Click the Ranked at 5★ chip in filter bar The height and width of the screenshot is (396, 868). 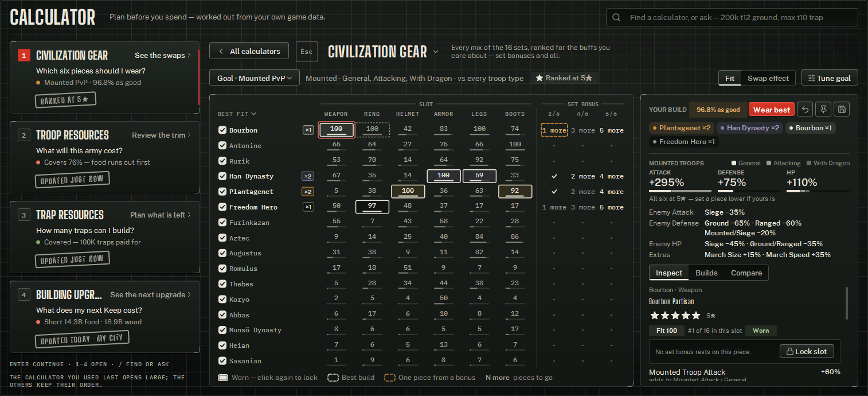coord(564,78)
